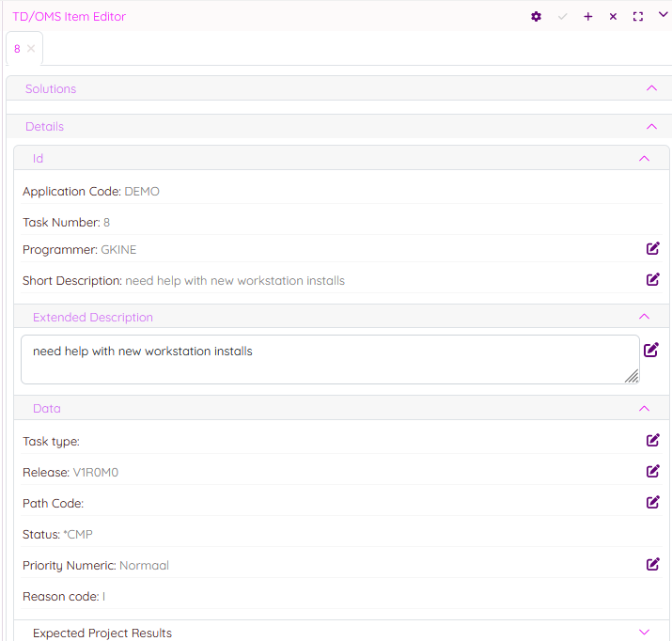672x641 pixels.
Task: Edit the Release field
Action: tap(652, 471)
